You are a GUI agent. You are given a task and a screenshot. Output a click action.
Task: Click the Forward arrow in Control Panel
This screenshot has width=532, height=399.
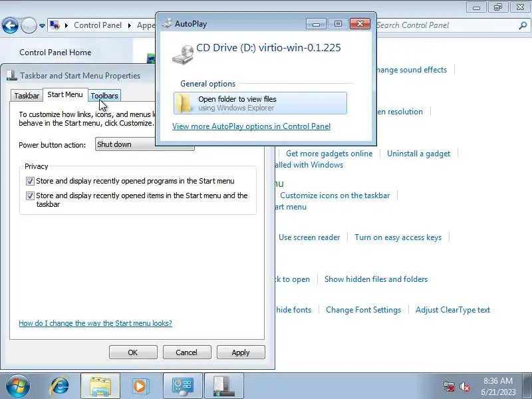29,25
